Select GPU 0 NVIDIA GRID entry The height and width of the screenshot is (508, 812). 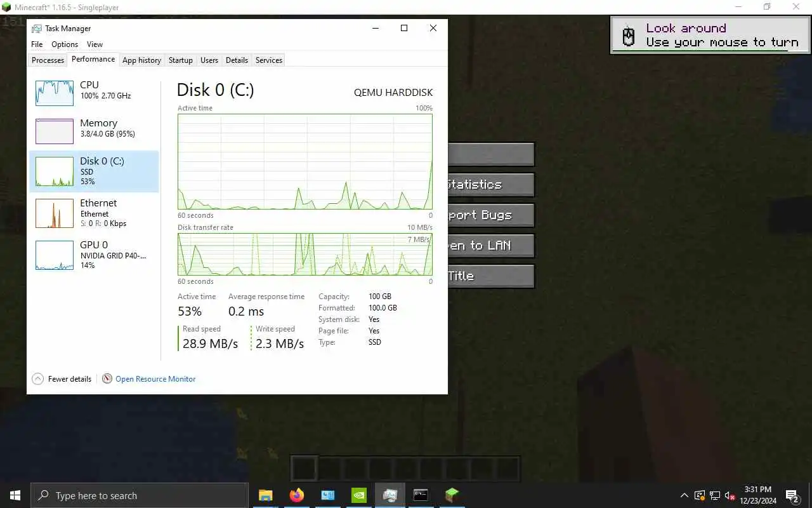coord(94,255)
